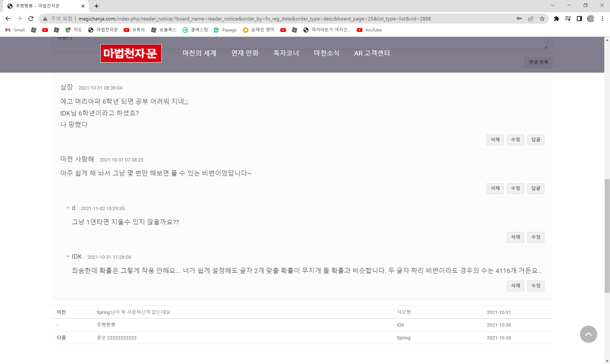
Task: Navigate to 연재 만화 section
Action: 245,53
